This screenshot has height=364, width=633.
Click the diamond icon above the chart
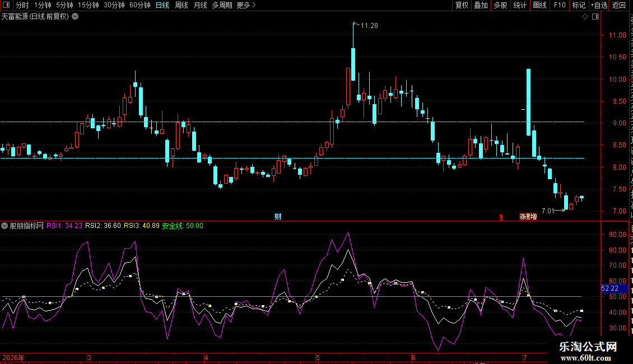585,17
